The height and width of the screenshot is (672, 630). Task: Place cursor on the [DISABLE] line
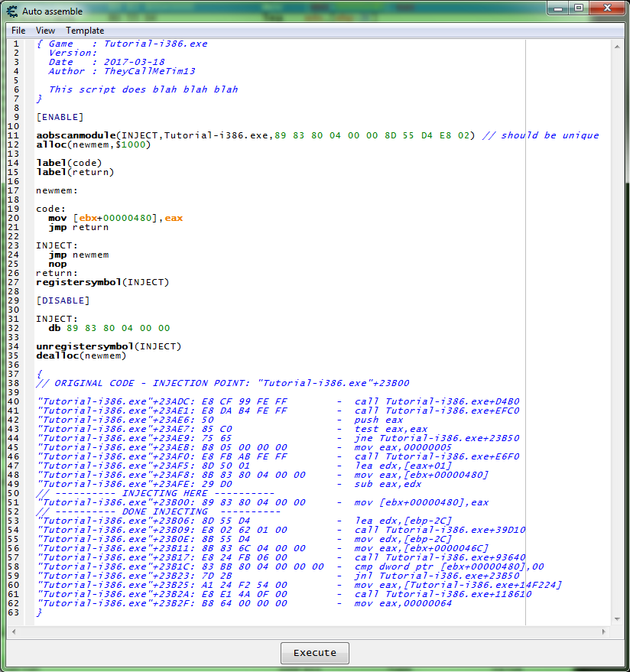[63, 300]
